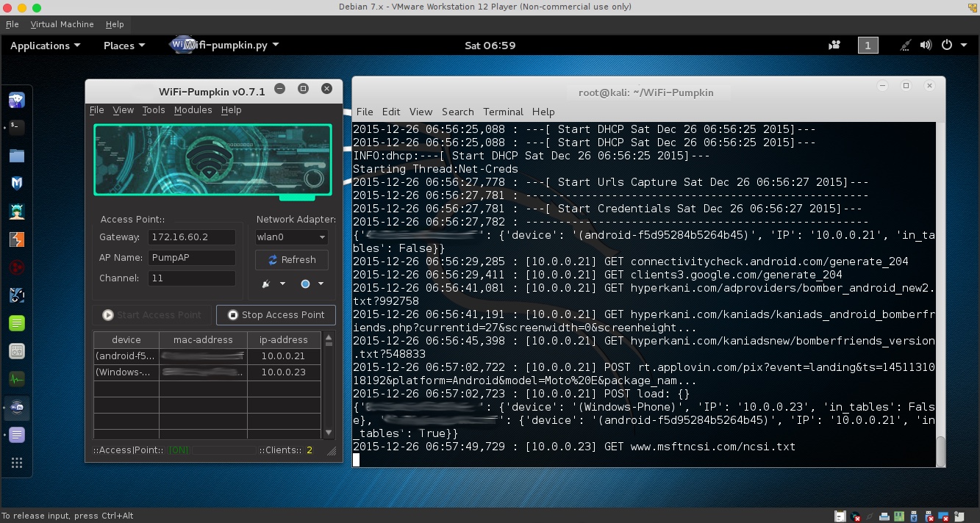Click the volume speaker icon in the top bar
This screenshot has height=523, width=980.
(926, 46)
